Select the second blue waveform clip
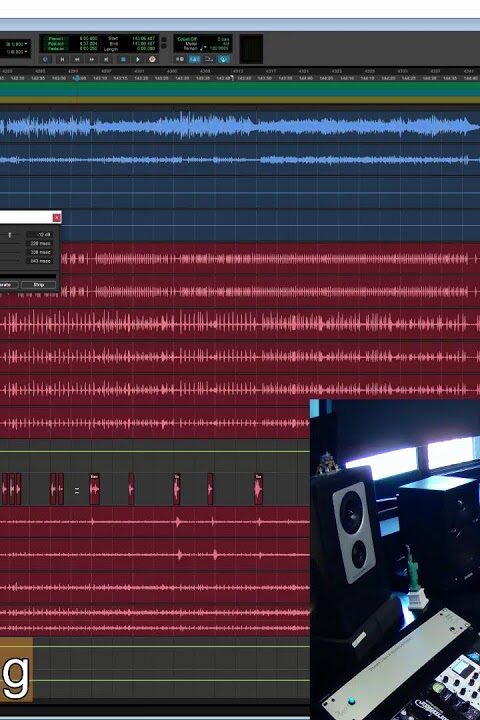The height and width of the screenshot is (720, 480). 240,160
